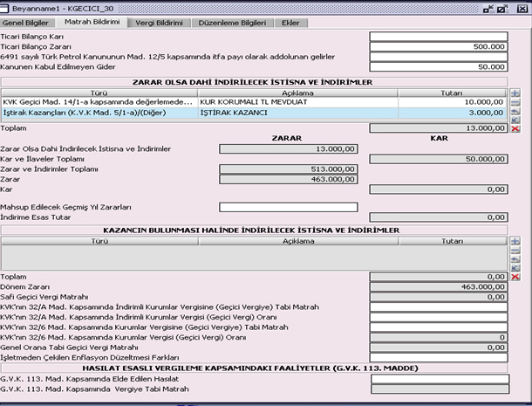
Task: Add a row to Zarar Olsa Dahi table
Action: tap(515, 93)
